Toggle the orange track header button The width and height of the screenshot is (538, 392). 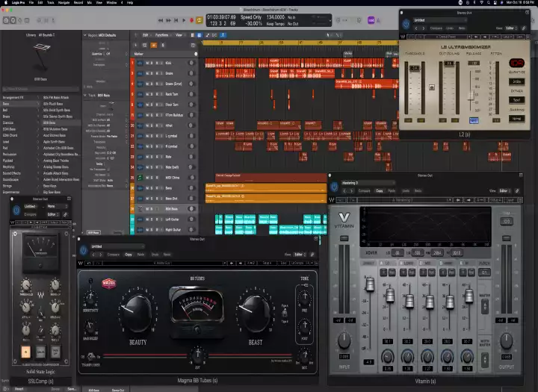tap(154, 46)
